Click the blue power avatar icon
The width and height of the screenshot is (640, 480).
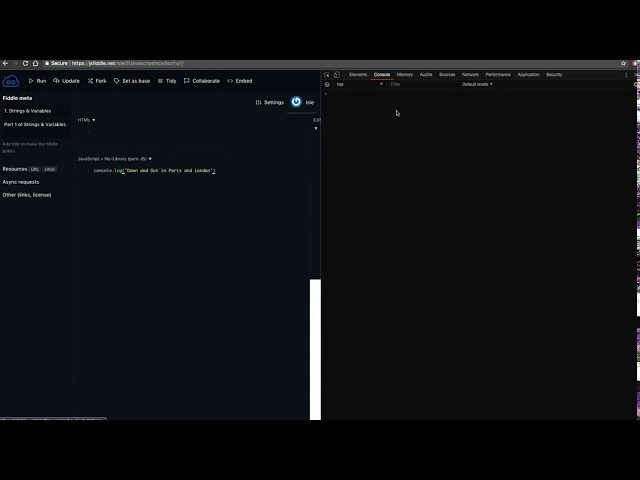[x=296, y=102]
